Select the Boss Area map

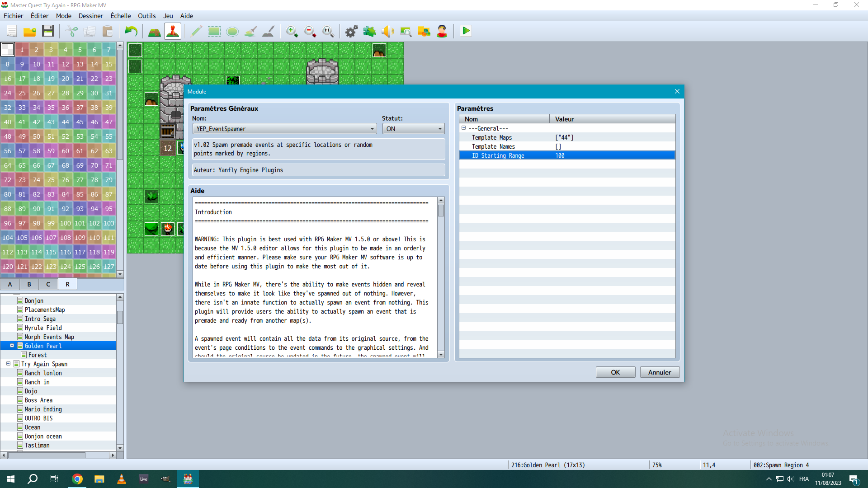(38, 400)
